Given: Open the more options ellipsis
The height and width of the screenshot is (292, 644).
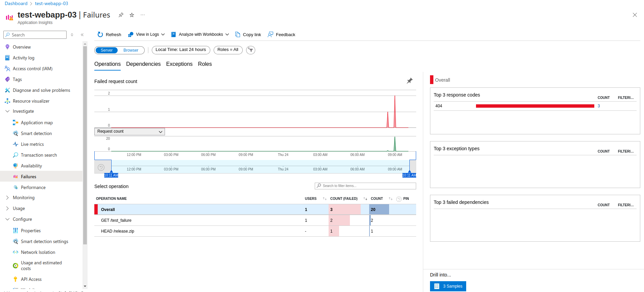Looking at the screenshot, I should click(x=143, y=15).
